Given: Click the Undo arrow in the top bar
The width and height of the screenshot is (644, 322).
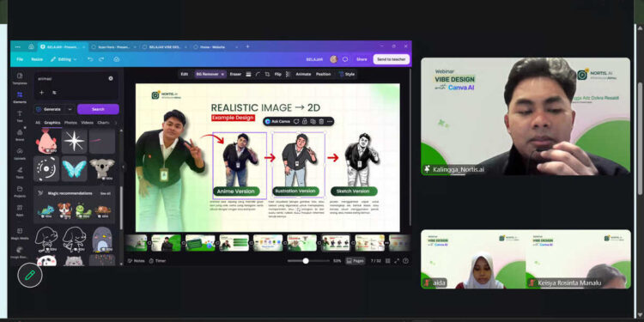Looking at the screenshot, I should 90,59.
